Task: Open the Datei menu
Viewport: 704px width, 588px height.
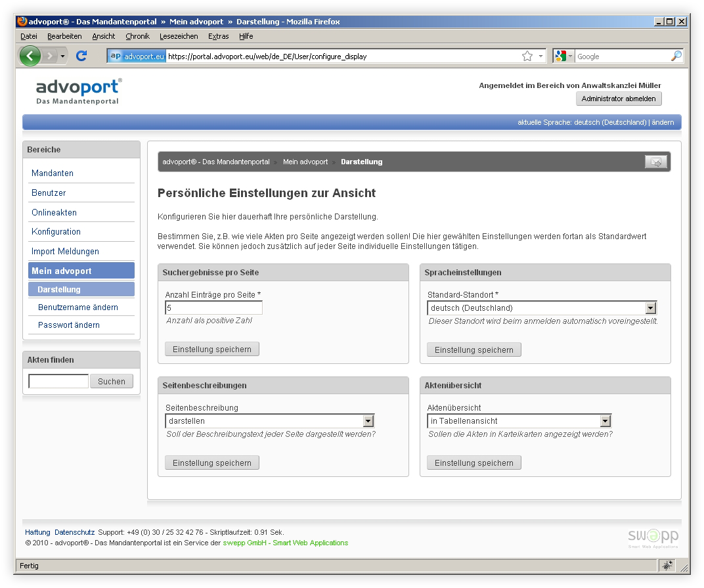Action: click(29, 36)
